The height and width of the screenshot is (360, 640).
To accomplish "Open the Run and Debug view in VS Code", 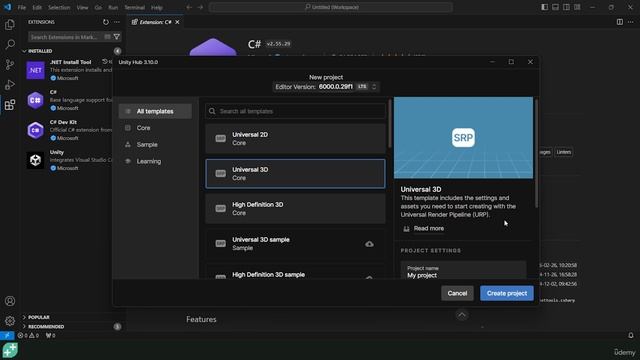I will pyautogui.click(x=10, y=84).
